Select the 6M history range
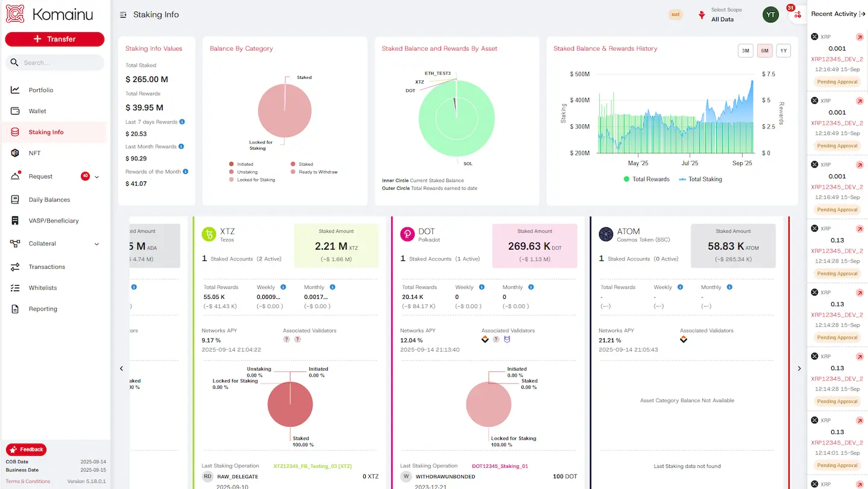Screen dimensions: 868x489 click(x=764, y=51)
